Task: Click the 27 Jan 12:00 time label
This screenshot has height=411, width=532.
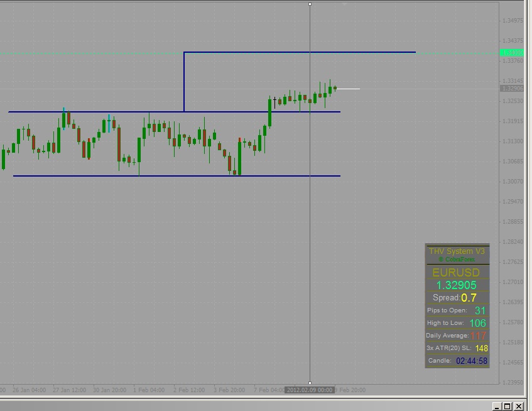Action: point(70,390)
